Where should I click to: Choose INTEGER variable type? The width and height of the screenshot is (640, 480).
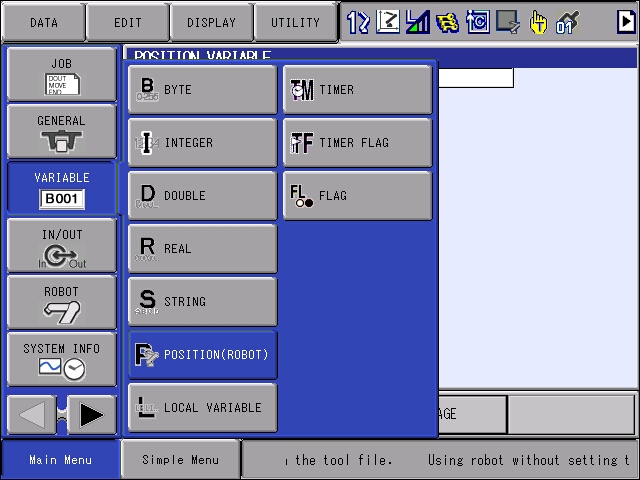[x=202, y=143]
